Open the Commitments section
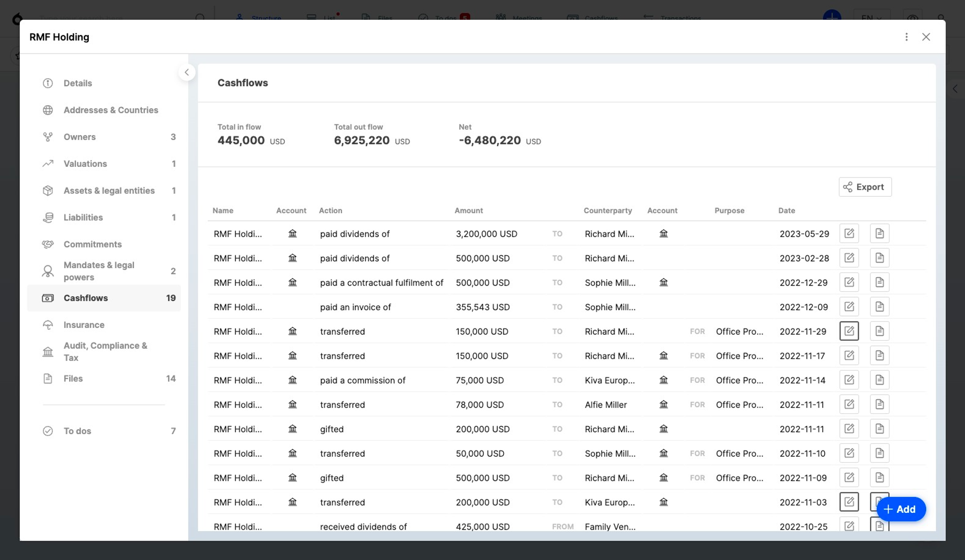 (x=104, y=244)
